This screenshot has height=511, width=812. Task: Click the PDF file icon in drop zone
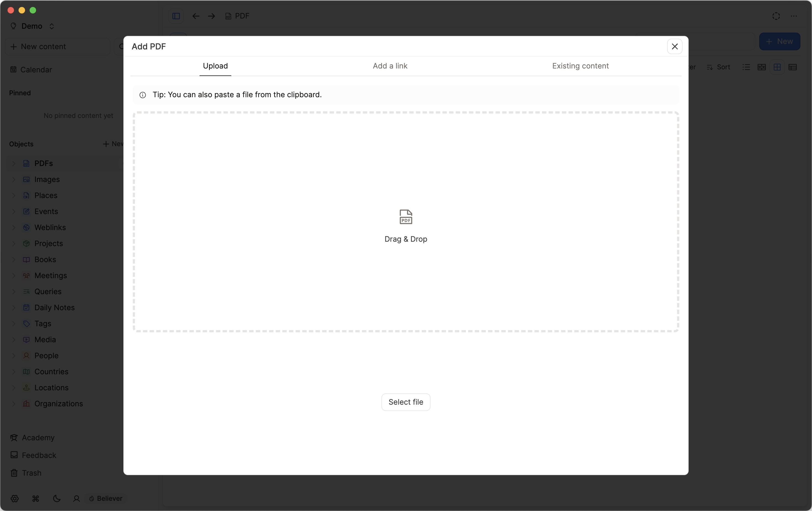click(x=406, y=216)
